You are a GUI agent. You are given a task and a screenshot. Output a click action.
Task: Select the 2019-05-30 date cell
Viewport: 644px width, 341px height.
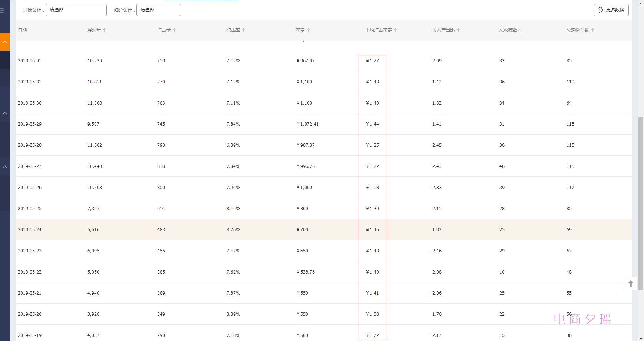pos(30,103)
